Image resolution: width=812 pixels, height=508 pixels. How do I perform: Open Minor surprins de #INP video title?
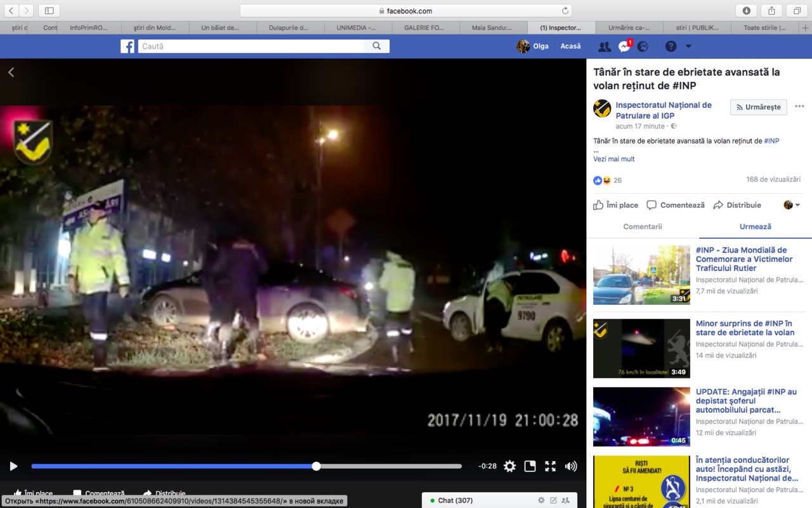pos(745,328)
